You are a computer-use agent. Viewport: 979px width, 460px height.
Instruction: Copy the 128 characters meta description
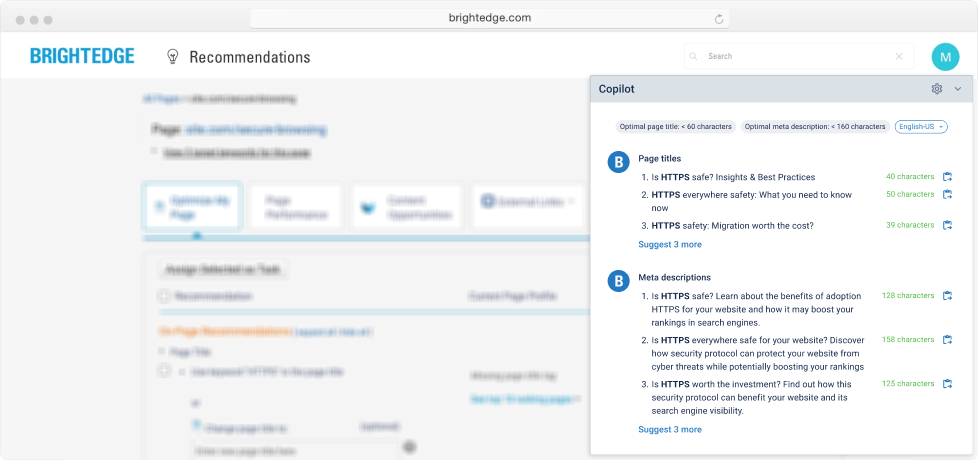coord(947,296)
